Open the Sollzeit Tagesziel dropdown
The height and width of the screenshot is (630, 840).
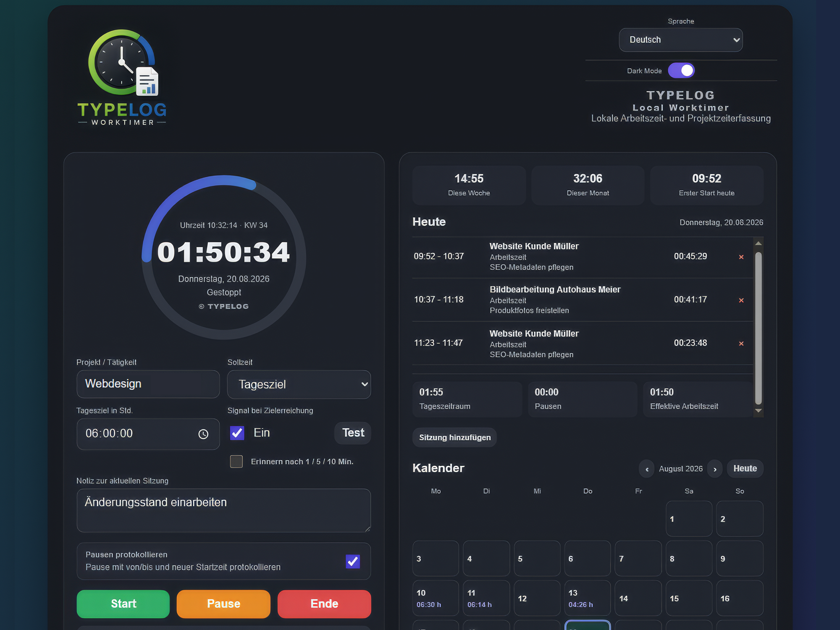point(299,384)
